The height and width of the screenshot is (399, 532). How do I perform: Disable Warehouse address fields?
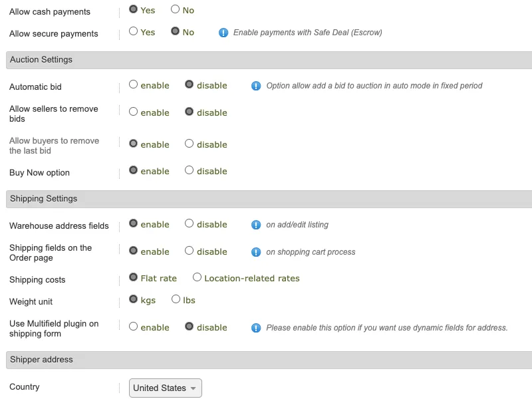pos(189,223)
